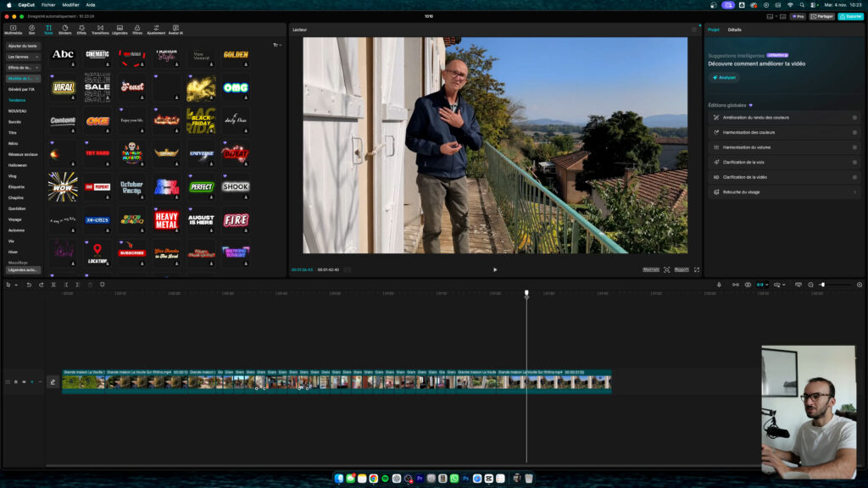Click the undo arrow in timeline toolbar

pyautogui.click(x=29, y=285)
